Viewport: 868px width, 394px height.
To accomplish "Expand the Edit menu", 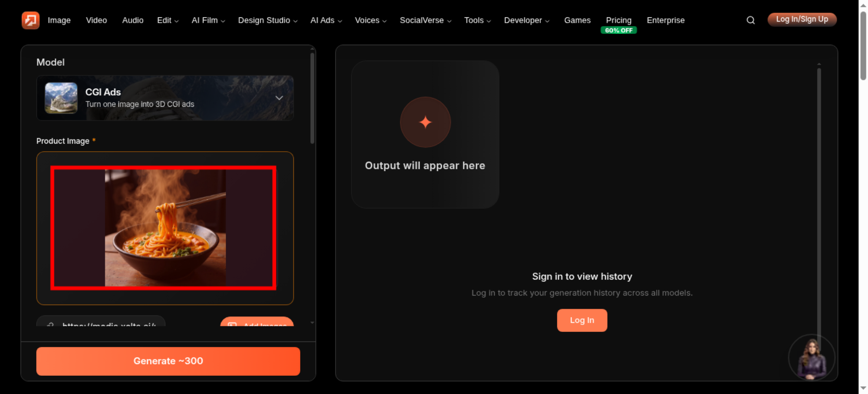I will tap(168, 20).
